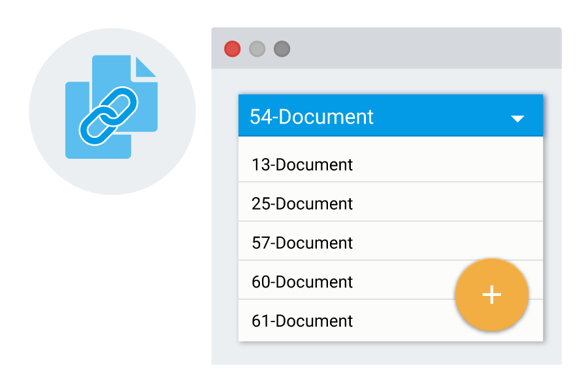The width and height of the screenshot is (588, 392).
Task: Click the light gray middle window circle
Action: coord(257,49)
